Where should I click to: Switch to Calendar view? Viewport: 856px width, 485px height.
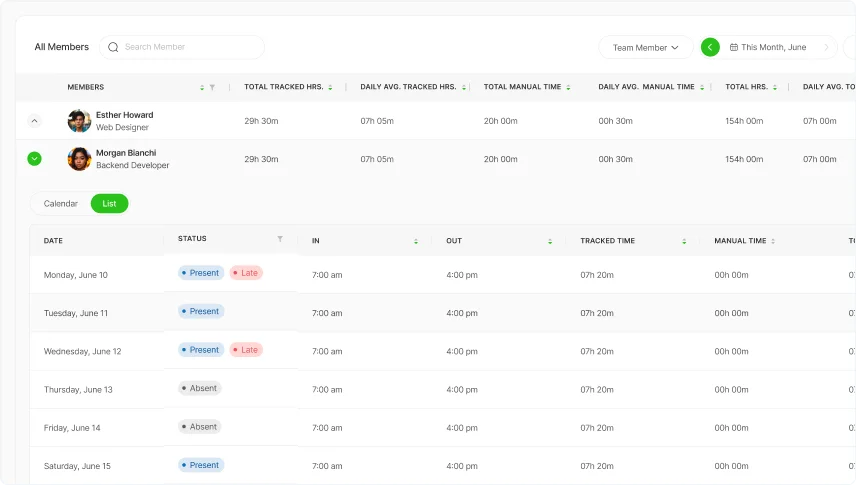(61, 204)
